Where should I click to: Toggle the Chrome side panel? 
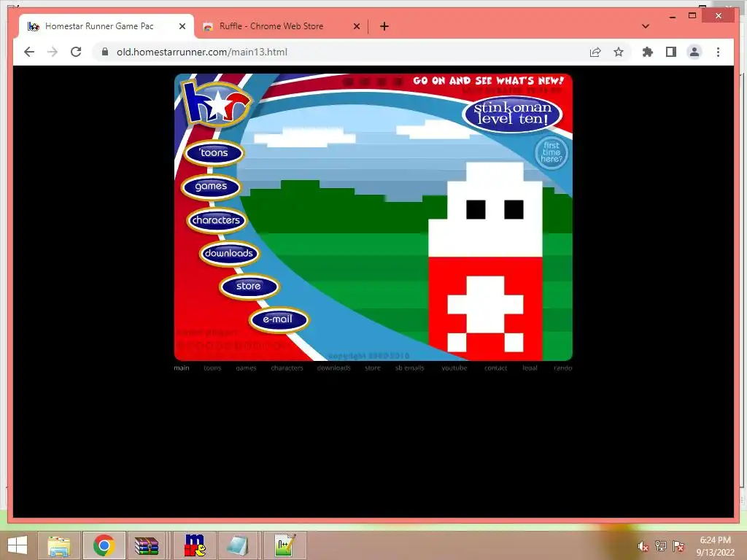(671, 52)
